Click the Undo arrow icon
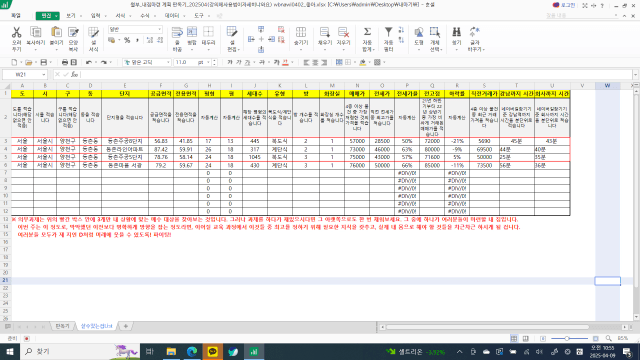 (89, 62)
